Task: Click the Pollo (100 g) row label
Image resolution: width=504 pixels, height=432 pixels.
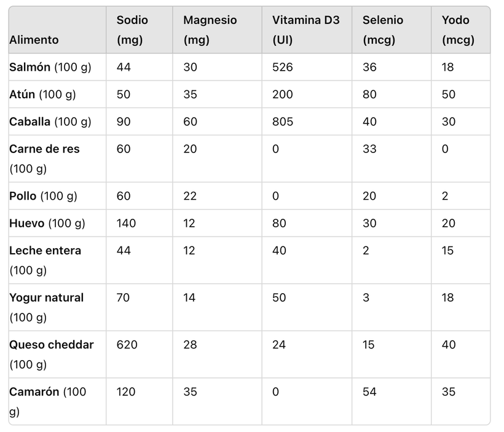Action: (x=43, y=196)
